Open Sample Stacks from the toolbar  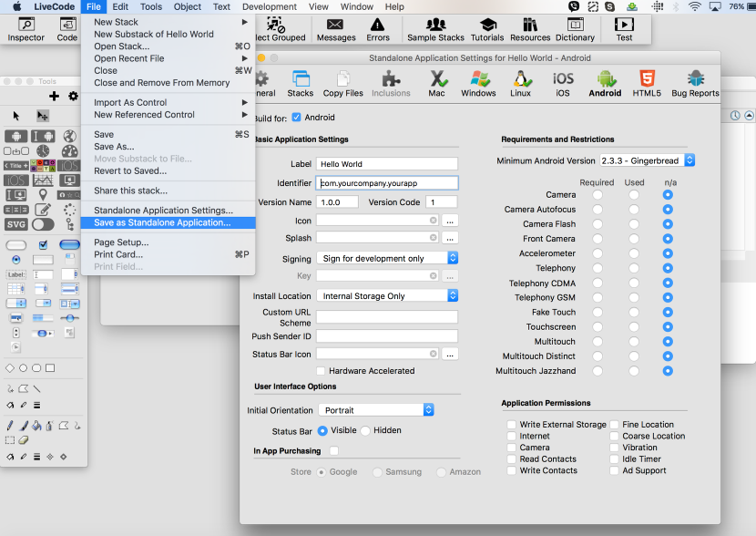tap(435, 29)
